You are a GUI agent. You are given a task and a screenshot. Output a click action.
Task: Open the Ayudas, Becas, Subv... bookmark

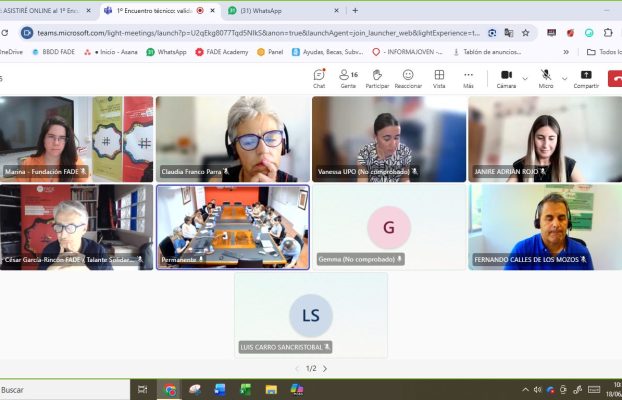(328, 52)
